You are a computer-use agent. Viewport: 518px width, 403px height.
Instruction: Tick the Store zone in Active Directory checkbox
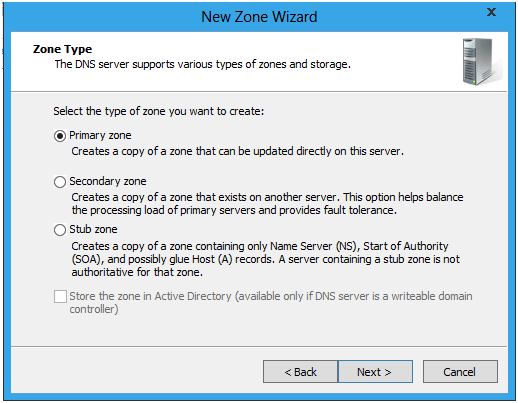point(60,296)
